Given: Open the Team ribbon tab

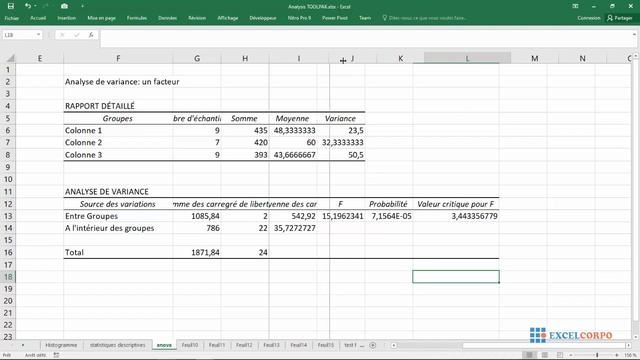Looking at the screenshot, I should coord(365,18).
